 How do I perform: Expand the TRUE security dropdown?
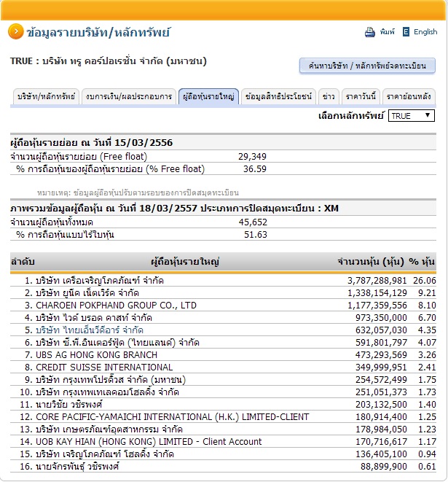click(x=412, y=116)
